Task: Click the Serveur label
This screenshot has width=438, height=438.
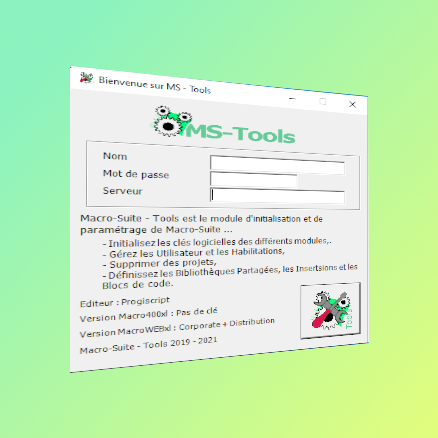Action: (x=122, y=191)
